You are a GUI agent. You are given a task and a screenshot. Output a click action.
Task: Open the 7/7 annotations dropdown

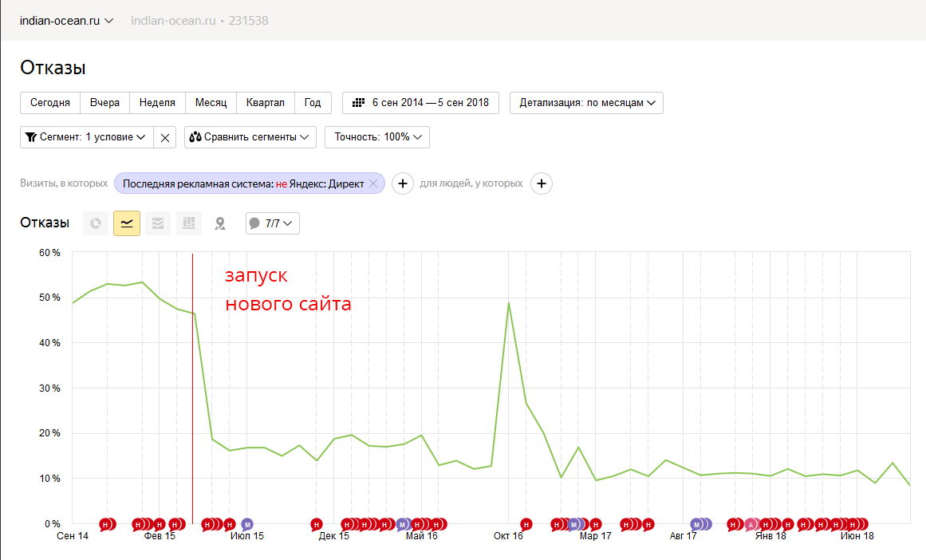pos(272,223)
